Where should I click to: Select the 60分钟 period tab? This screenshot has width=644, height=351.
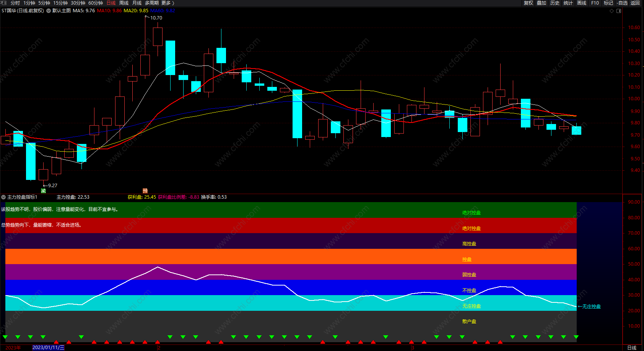point(96,3)
